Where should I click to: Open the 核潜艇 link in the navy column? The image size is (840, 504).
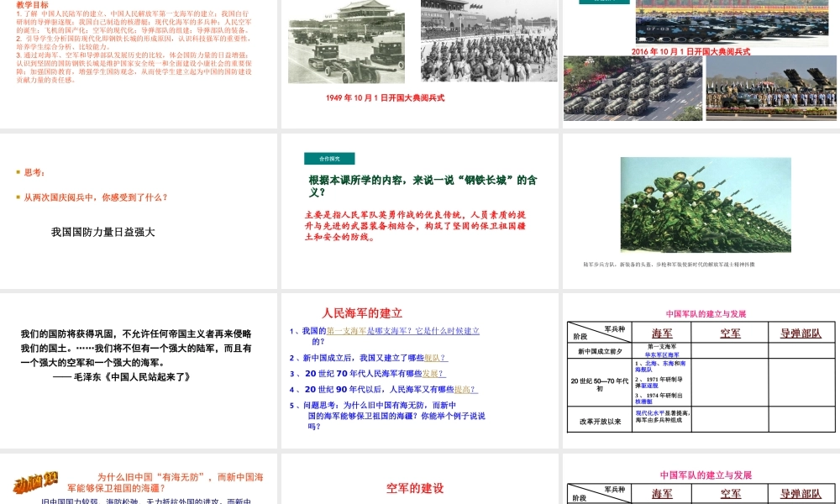(x=644, y=402)
